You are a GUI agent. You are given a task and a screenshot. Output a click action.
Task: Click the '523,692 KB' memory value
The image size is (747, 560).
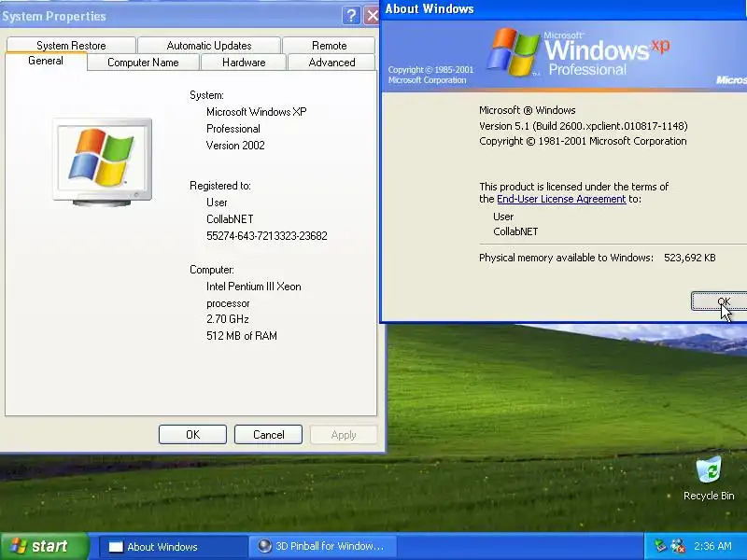point(689,258)
